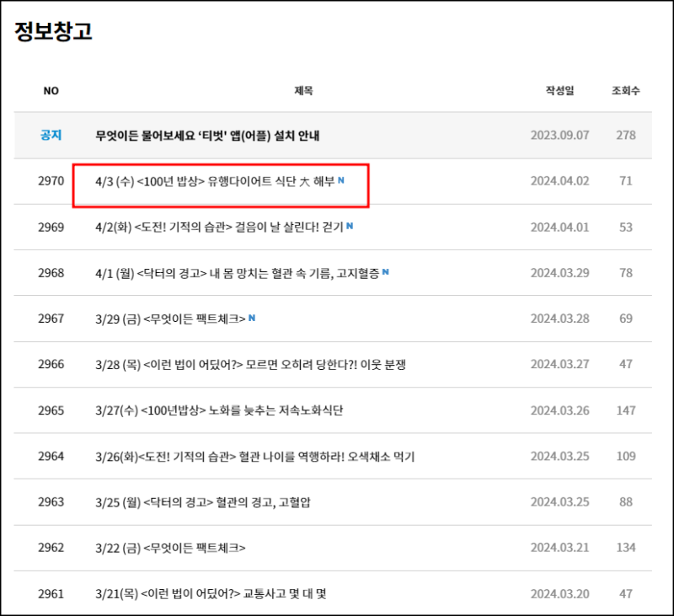Click the 제목 column header

coord(303,90)
